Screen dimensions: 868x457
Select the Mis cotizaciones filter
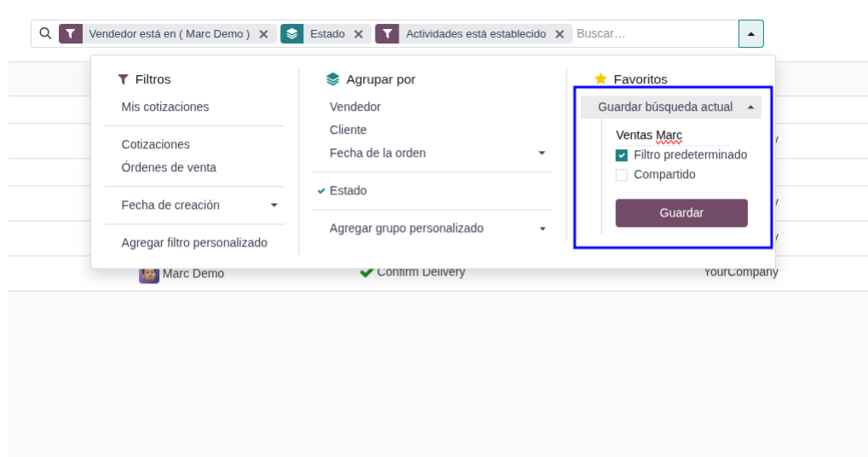coord(165,107)
